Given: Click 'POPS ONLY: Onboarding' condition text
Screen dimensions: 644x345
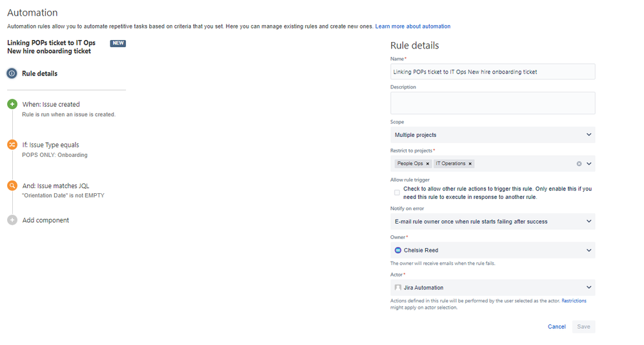Looking at the screenshot, I should pyautogui.click(x=55, y=155).
